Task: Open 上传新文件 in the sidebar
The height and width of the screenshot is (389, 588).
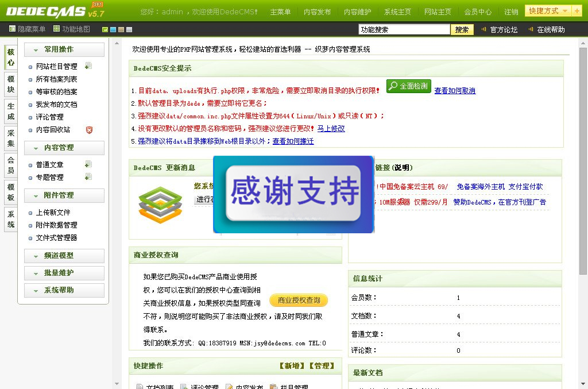Action: [53, 213]
